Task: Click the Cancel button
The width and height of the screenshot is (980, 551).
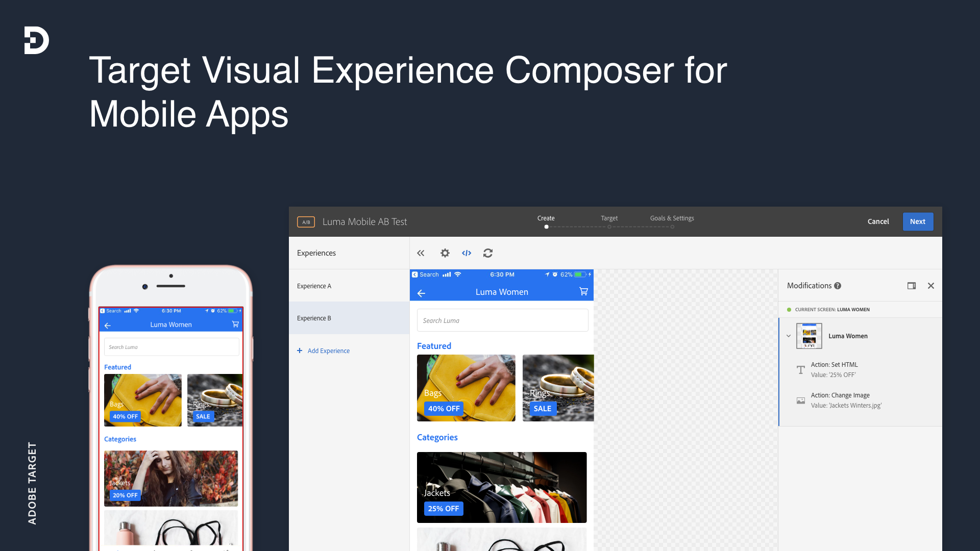Action: coord(878,221)
